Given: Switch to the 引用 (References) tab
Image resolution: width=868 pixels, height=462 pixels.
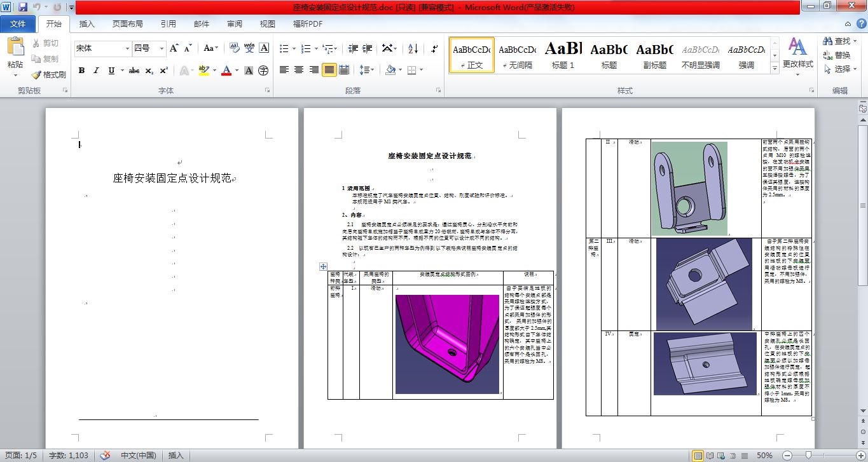Looking at the screenshot, I should (168, 24).
